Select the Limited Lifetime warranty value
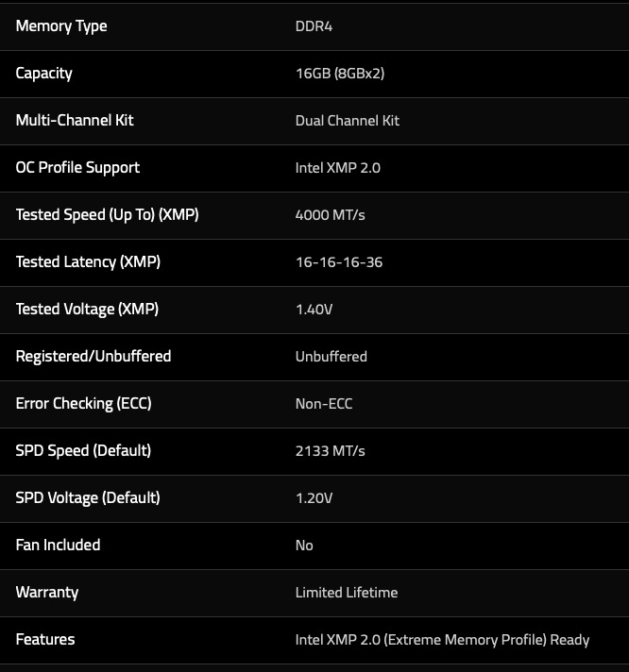The width and height of the screenshot is (629, 672). tap(347, 593)
